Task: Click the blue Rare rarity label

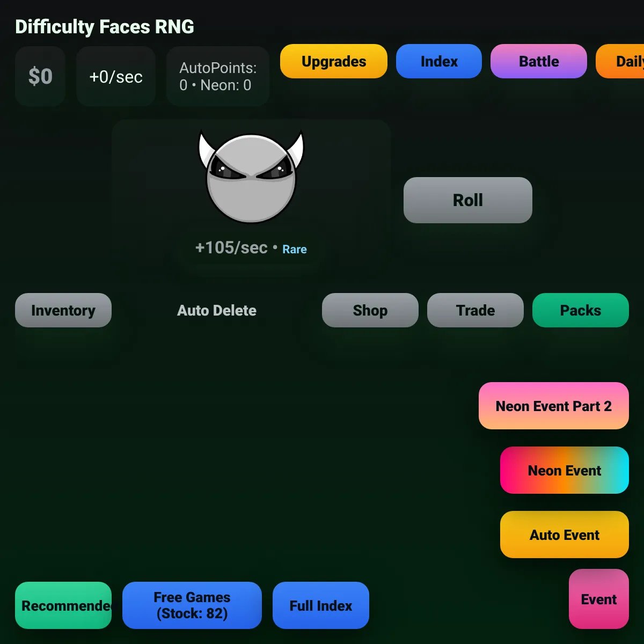Action: 295,250
